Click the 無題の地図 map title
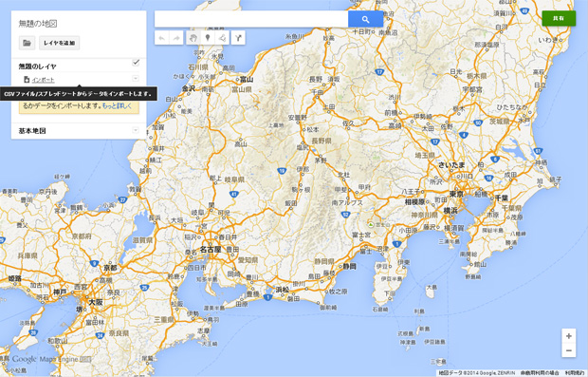This screenshot has height=377, width=588. click(38, 24)
